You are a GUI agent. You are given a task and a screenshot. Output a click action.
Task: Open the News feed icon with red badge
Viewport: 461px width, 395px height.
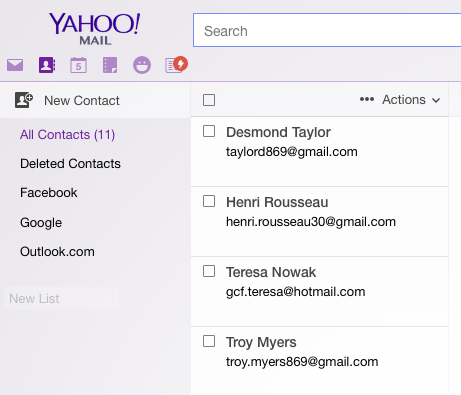pyautogui.click(x=176, y=64)
